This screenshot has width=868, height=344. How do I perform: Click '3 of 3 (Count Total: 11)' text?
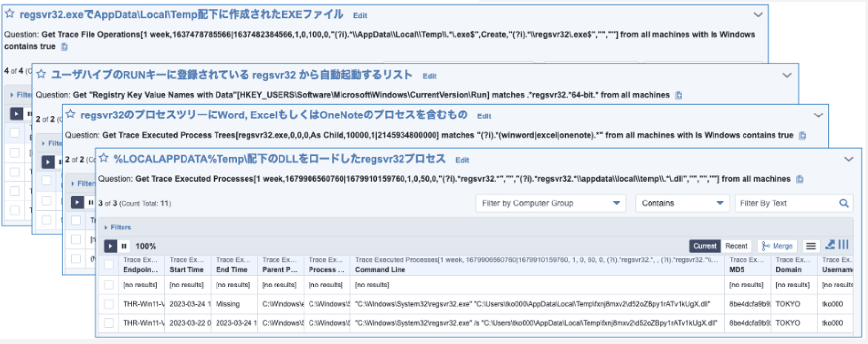[135, 203]
